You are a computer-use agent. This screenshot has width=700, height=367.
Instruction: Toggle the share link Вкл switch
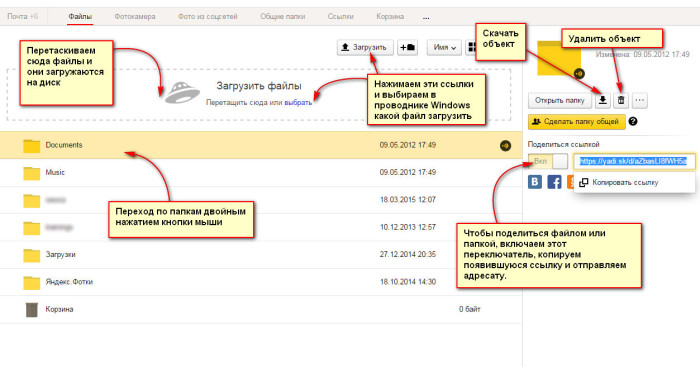548,161
